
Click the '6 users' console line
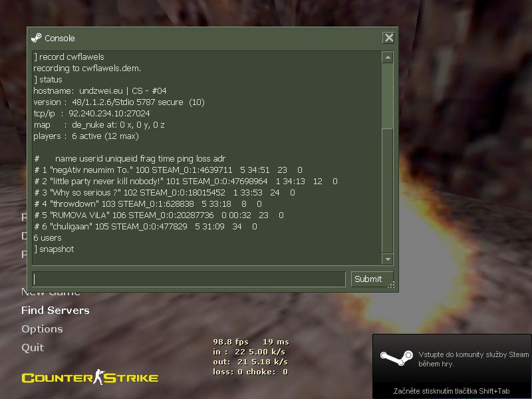pos(47,238)
